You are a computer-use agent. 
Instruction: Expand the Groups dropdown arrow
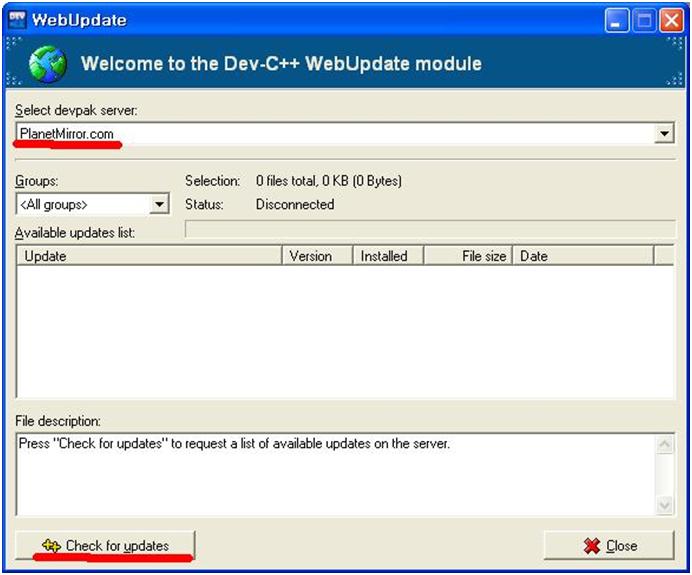tap(159, 204)
